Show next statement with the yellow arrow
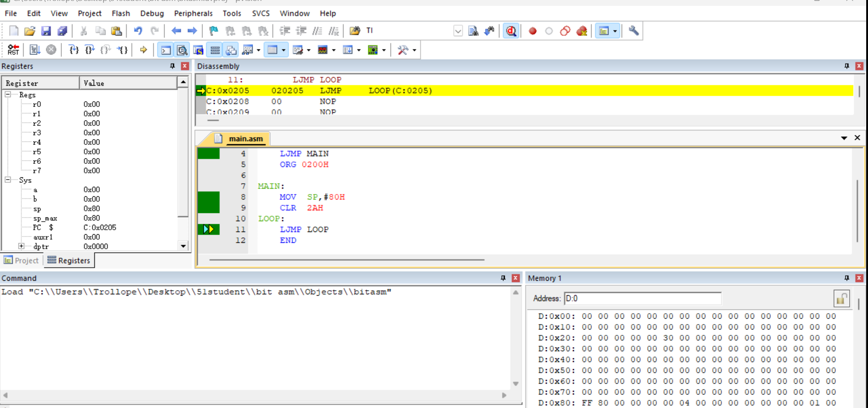Image resolution: width=868 pixels, height=408 pixels. [x=144, y=50]
